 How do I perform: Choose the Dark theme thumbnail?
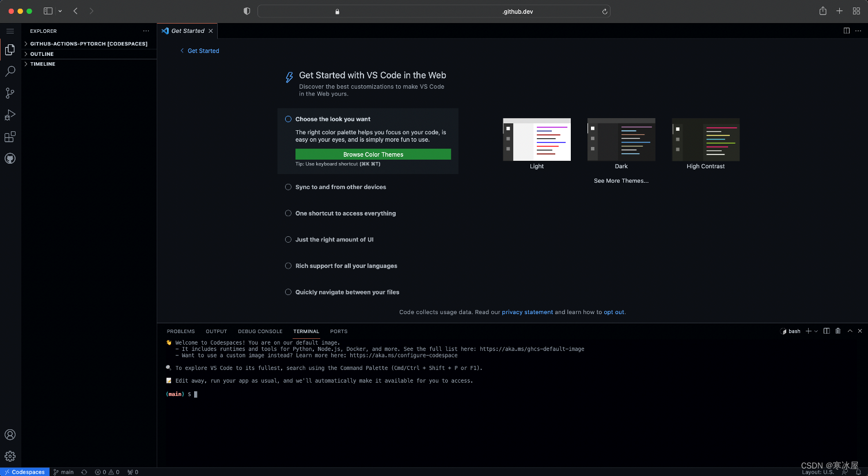coord(621,139)
